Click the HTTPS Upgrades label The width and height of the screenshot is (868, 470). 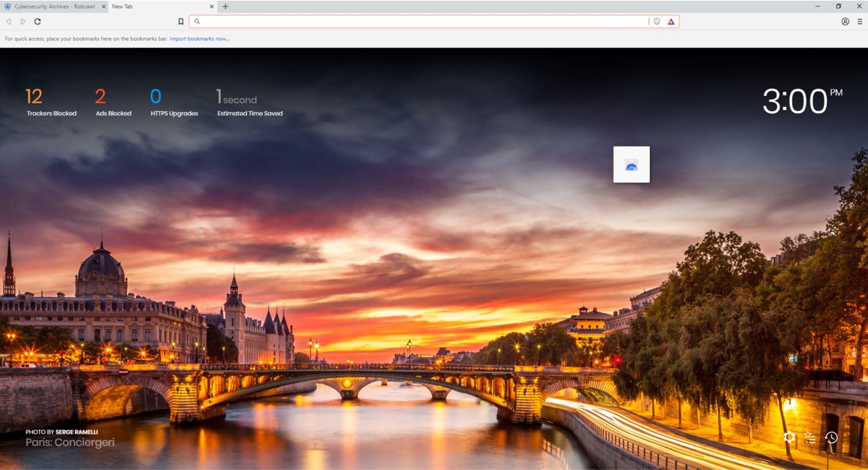pyautogui.click(x=174, y=113)
